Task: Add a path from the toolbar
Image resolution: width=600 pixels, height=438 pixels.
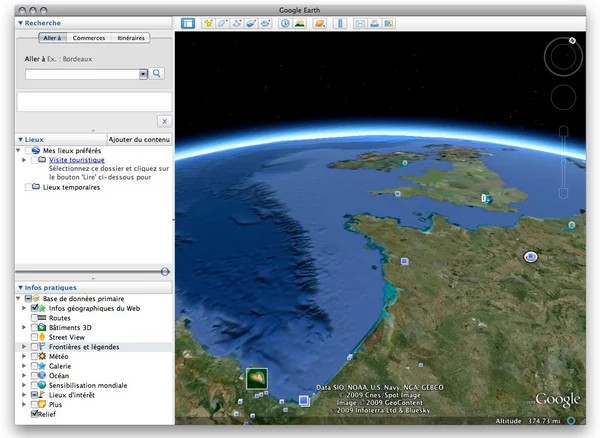Action: click(237, 23)
